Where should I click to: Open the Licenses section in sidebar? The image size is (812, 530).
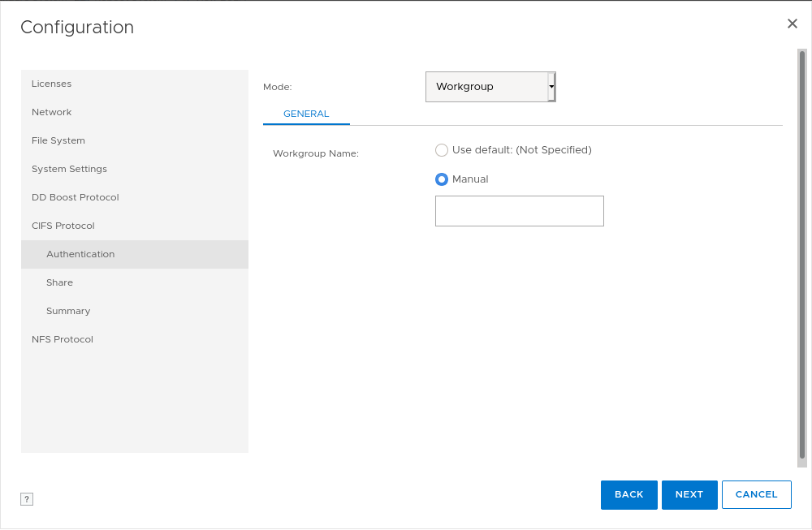click(x=51, y=84)
